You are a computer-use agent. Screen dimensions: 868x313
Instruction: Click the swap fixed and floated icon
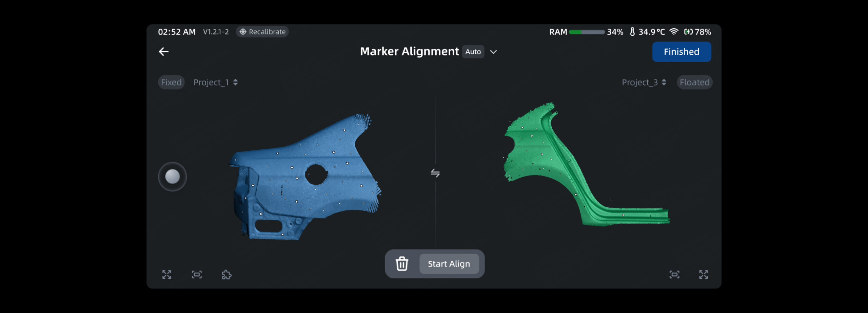[435, 173]
